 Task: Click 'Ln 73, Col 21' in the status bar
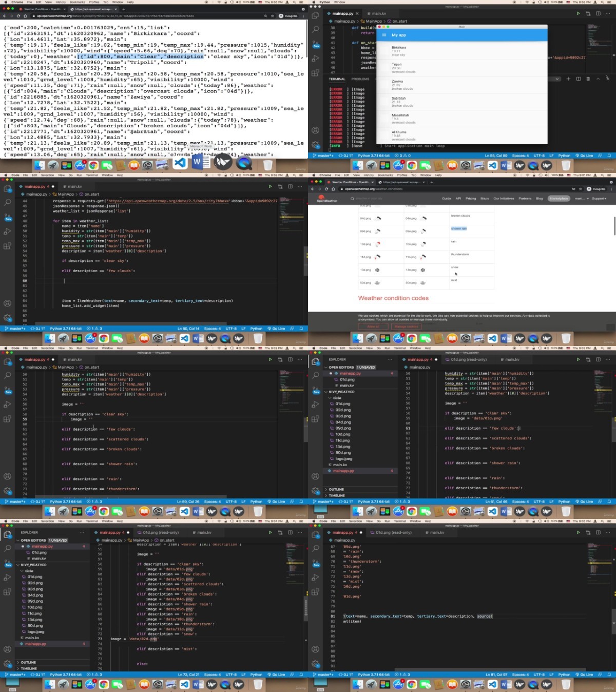[x=189, y=675]
